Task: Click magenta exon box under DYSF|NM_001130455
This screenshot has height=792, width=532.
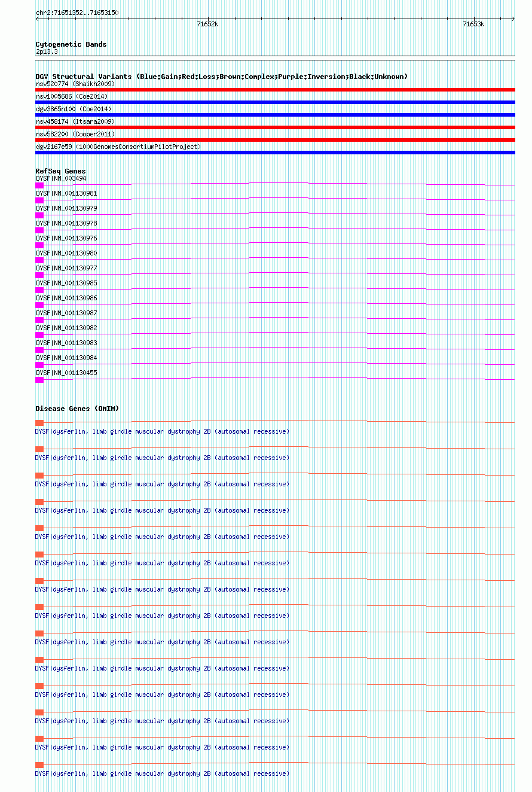Action: [x=39, y=380]
